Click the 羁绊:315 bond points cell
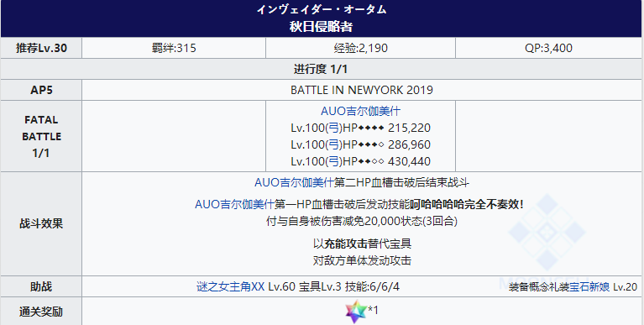This screenshot has width=644, height=325. [x=174, y=48]
